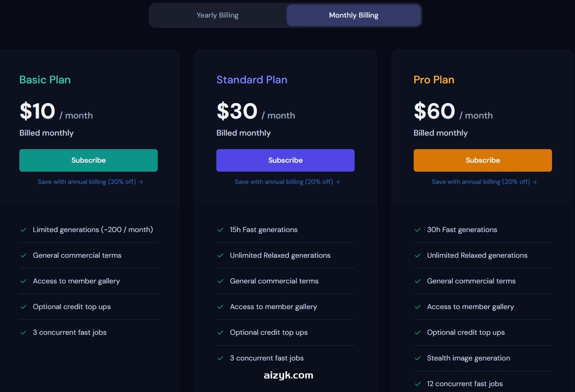Click checkmark next to Standard Unlimited Relaxed generations
This screenshot has width=575, height=392.
(220, 255)
